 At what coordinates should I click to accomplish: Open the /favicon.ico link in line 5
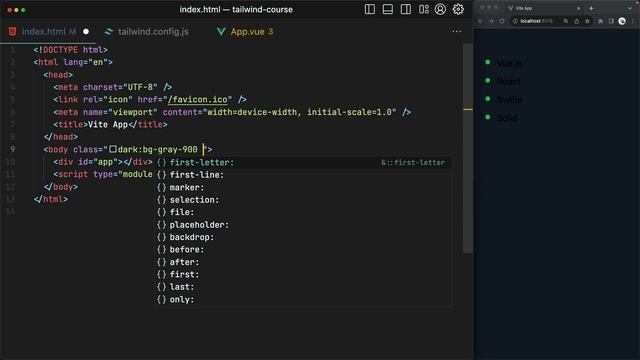198,100
